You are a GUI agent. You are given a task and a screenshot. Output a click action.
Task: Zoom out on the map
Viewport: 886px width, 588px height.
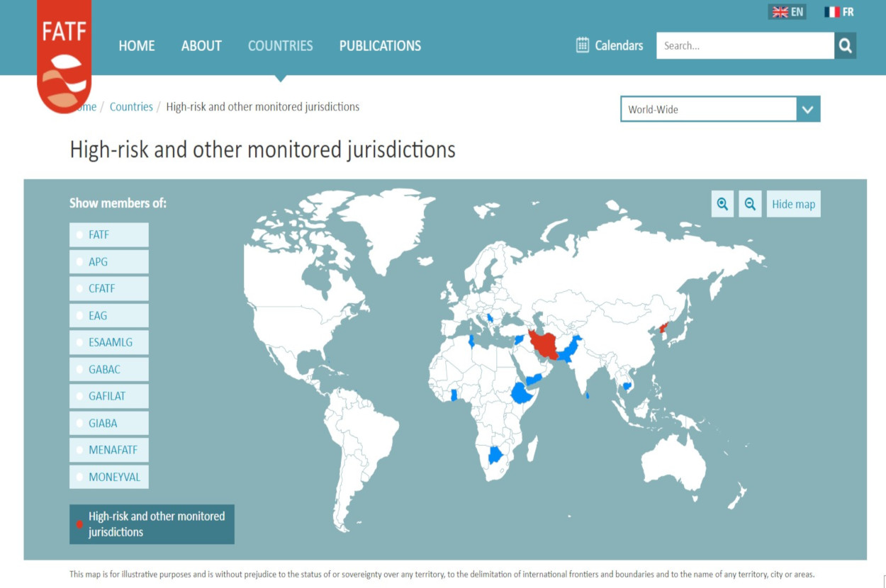pos(750,204)
